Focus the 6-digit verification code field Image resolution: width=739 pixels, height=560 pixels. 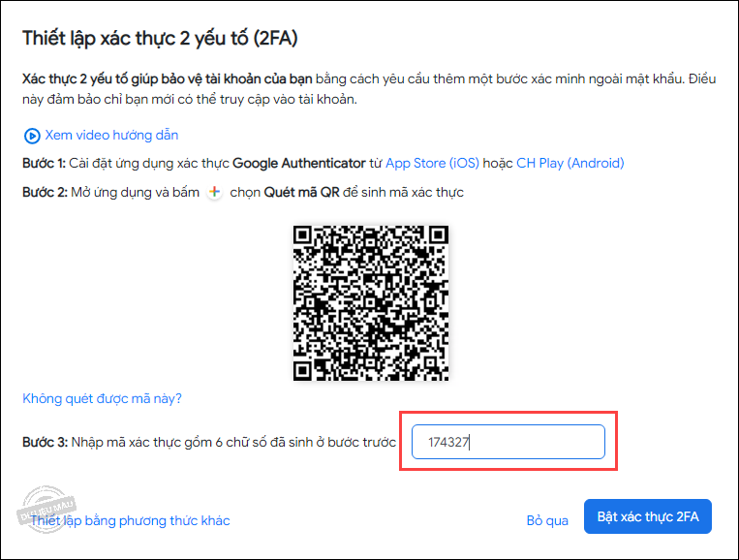point(508,442)
